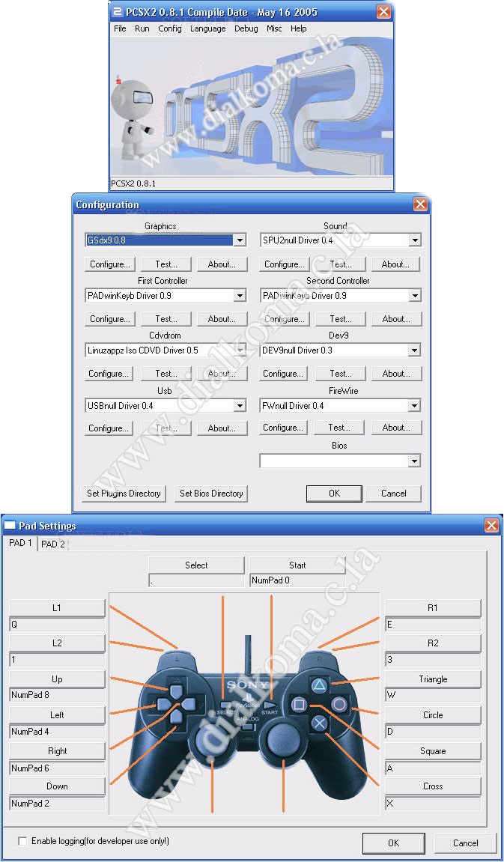Click the square button on controller image
Viewport: 504px width, 862px height.
(x=299, y=704)
